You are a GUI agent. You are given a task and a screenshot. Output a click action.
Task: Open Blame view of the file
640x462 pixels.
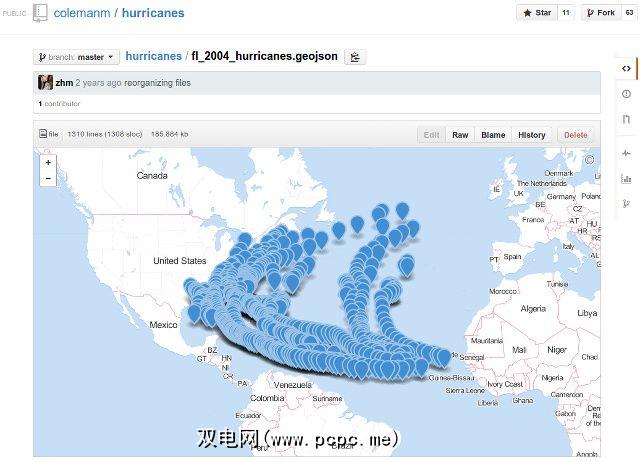click(493, 135)
